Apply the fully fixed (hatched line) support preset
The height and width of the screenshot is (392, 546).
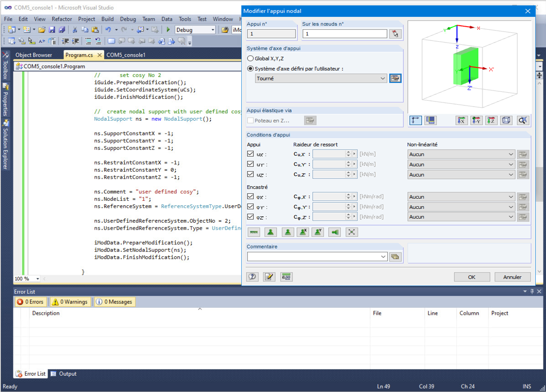(254, 232)
